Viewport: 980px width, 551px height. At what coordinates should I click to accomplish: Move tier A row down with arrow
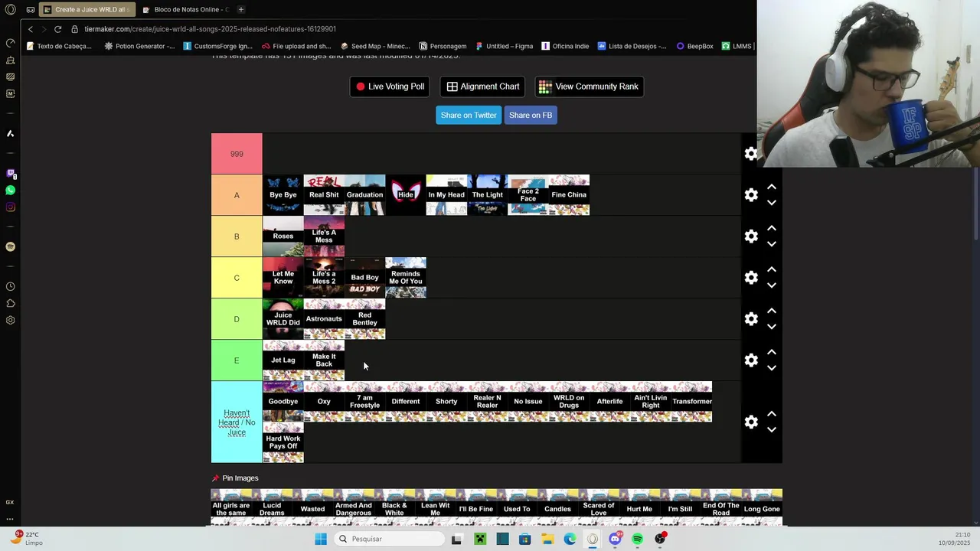[x=772, y=203]
